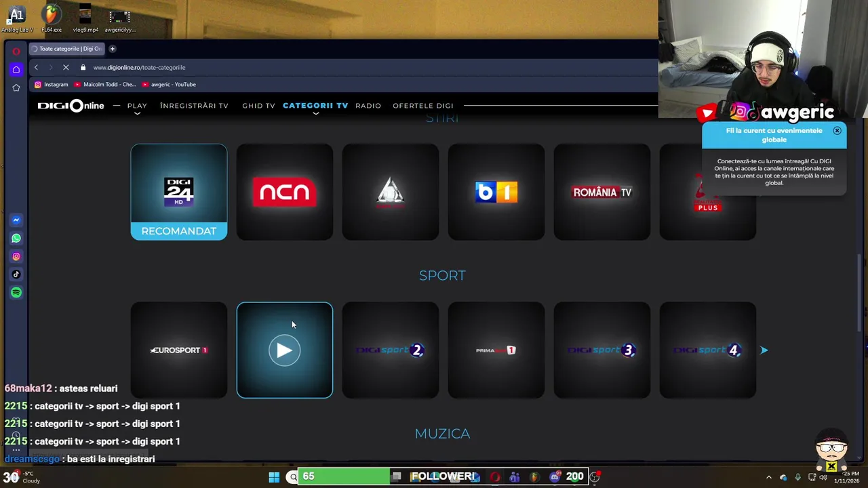Image resolution: width=868 pixels, height=488 pixels.
Task: Click Opera icon in the taskbar
Action: (495, 477)
